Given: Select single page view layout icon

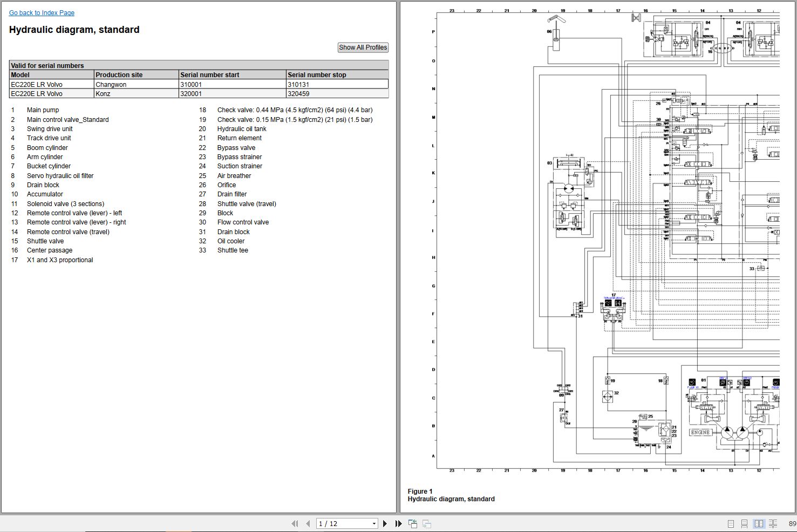Looking at the screenshot, I should pos(731,523).
